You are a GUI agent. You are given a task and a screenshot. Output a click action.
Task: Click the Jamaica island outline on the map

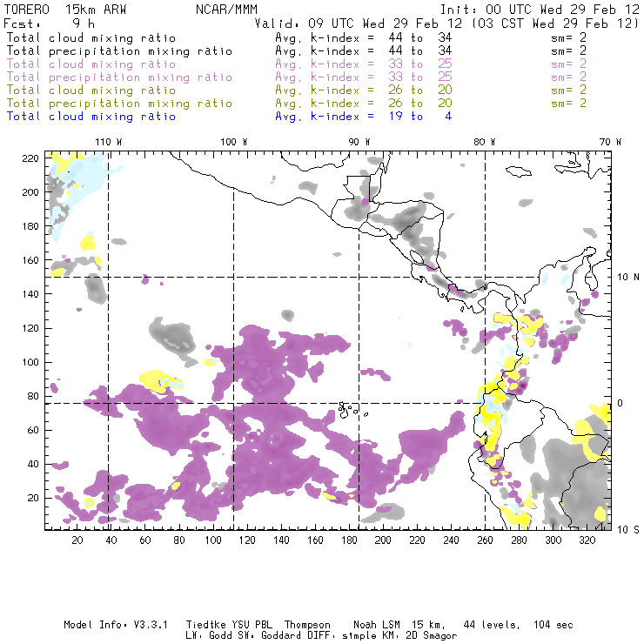[519, 171]
